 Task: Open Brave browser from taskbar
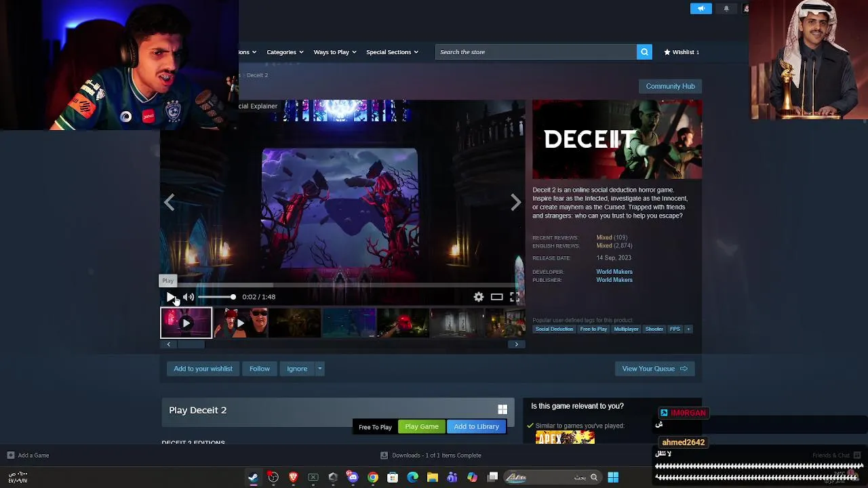click(x=293, y=477)
